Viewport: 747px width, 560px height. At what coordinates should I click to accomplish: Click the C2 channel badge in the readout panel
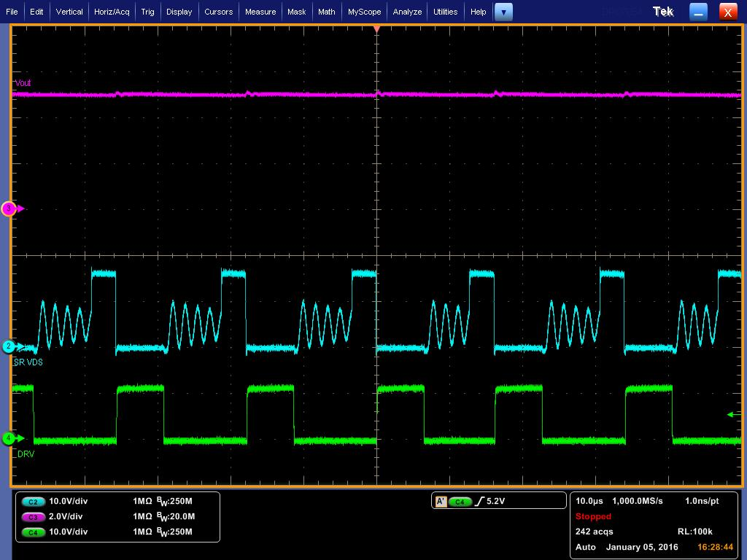(x=32, y=502)
